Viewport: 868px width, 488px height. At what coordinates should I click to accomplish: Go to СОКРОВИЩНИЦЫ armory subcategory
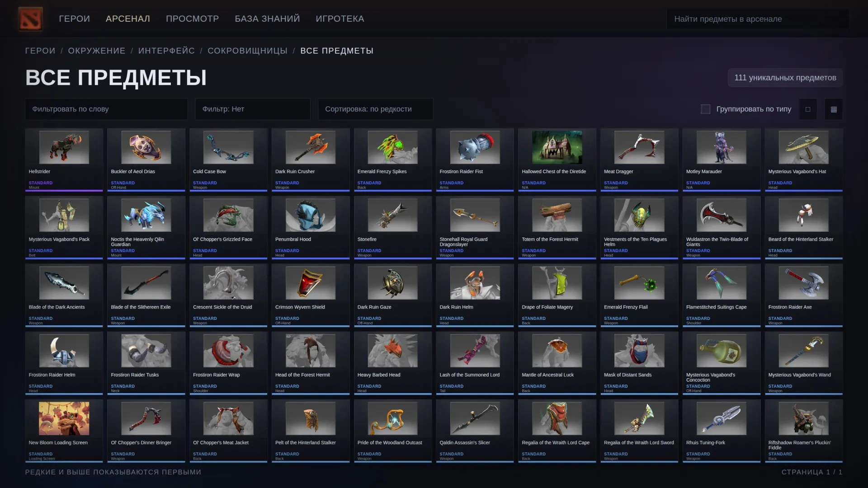247,51
